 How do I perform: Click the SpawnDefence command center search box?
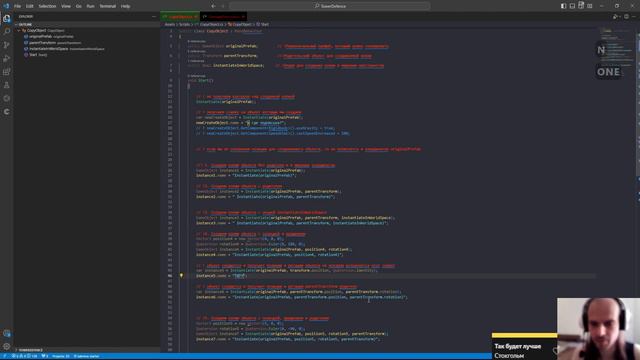pos(330,6)
